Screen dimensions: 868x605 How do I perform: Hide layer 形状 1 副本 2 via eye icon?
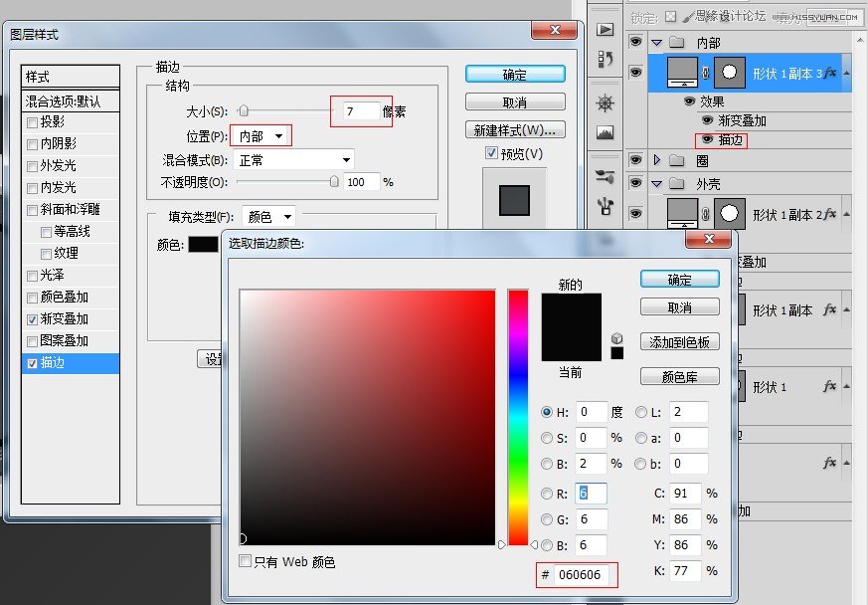[635, 213]
